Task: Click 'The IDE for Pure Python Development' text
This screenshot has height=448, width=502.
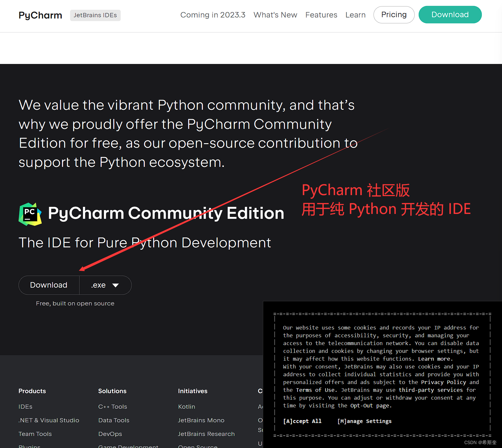Action: pyautogui.click(x=145, y=243)
